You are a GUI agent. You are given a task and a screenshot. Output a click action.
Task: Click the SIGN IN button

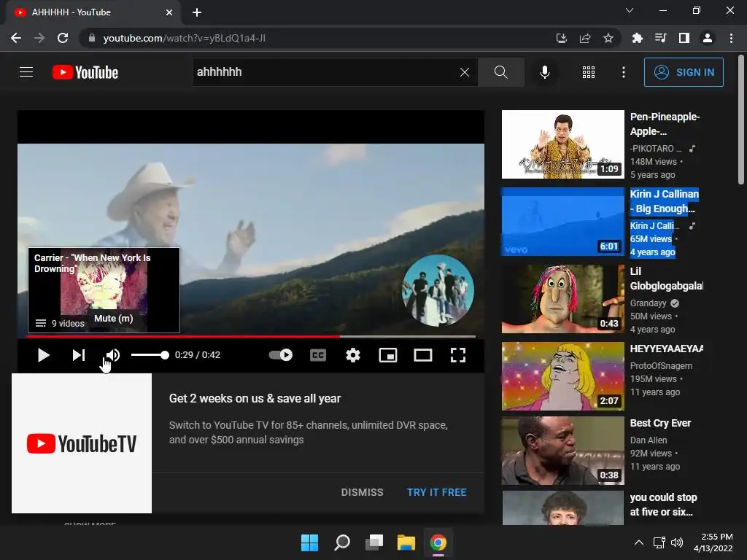pyautogui.click(x=684, y=72)
